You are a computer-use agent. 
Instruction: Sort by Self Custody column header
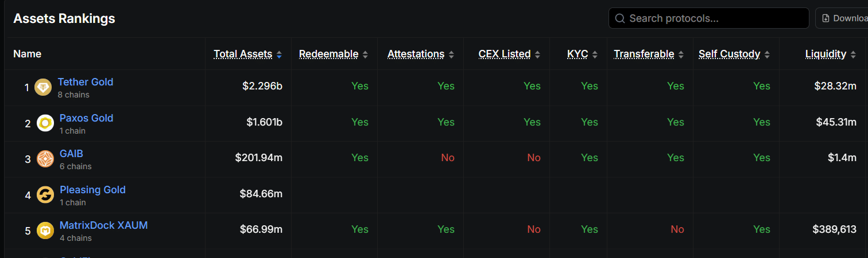click(x=729, y=54)
